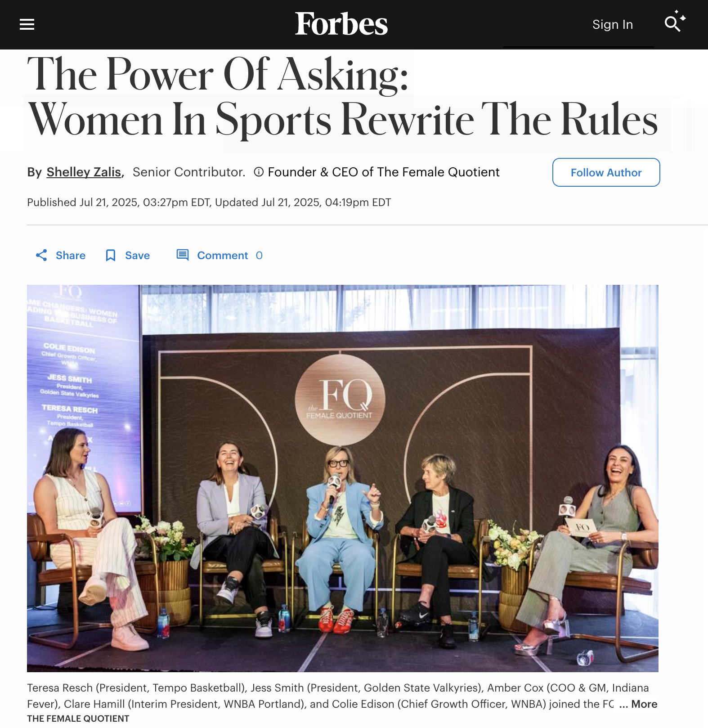This screenshot has width=708, height=728.
Task: Open Shelley Zalis author page
Action: point(84,172)
